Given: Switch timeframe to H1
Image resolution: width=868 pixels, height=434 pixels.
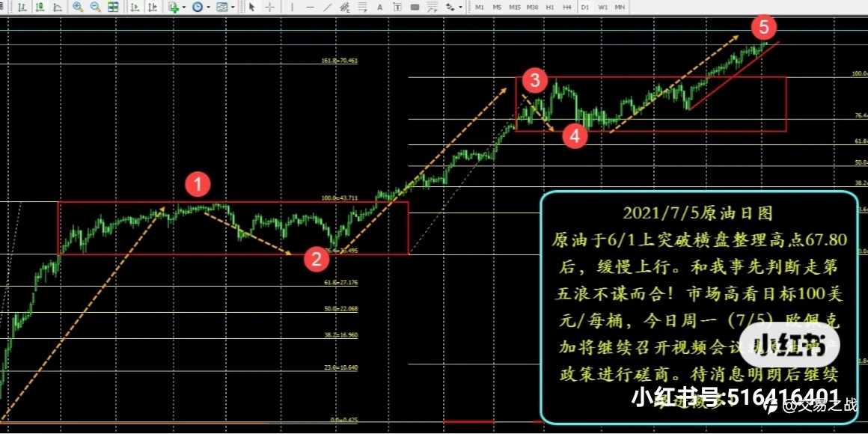Looking at the screenshot, I should coord(550,7).
